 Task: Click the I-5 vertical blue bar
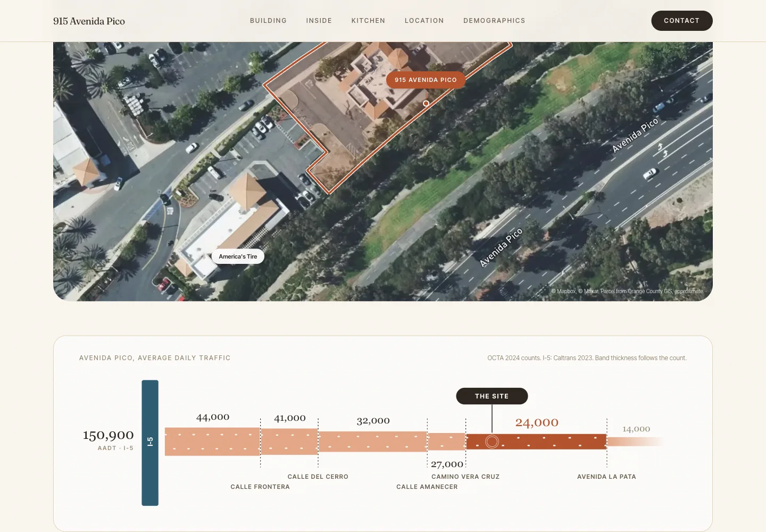[150, 443]
